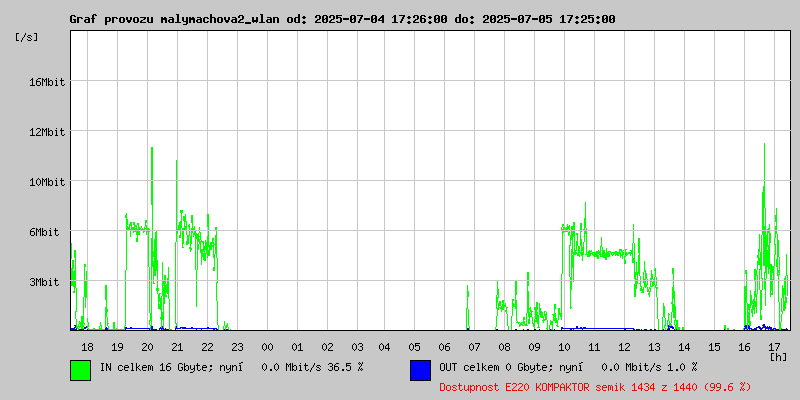
Task: Click the hour 13 marker on time axis
Action: pos(654,347)
